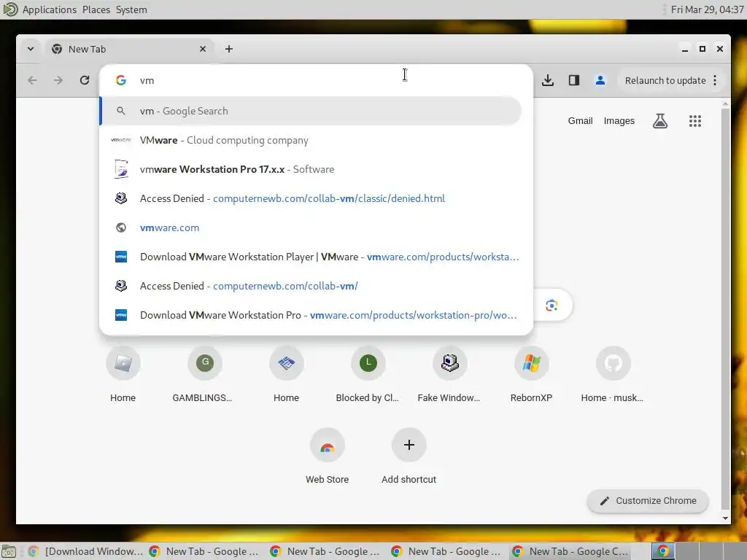Click the Customize Chrome button
Image resolution: width=747 pixels, height=560 pixels.
point(648,501)
